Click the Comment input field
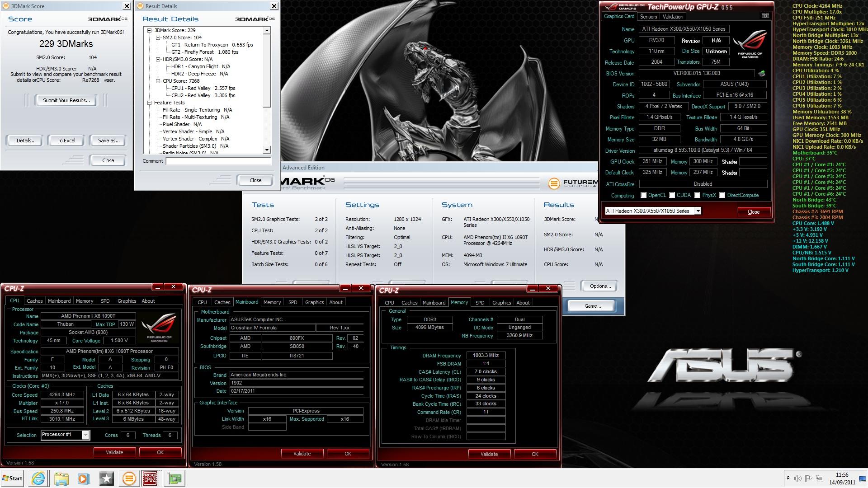The image size is (868, 488). [218, 161]
